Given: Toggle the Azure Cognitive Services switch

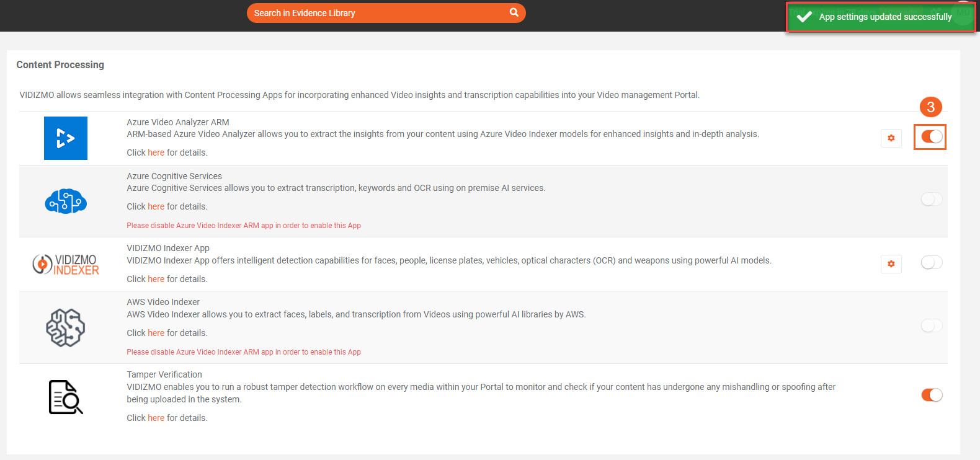Looking at the screenshot, I should (x=932, y=199).
